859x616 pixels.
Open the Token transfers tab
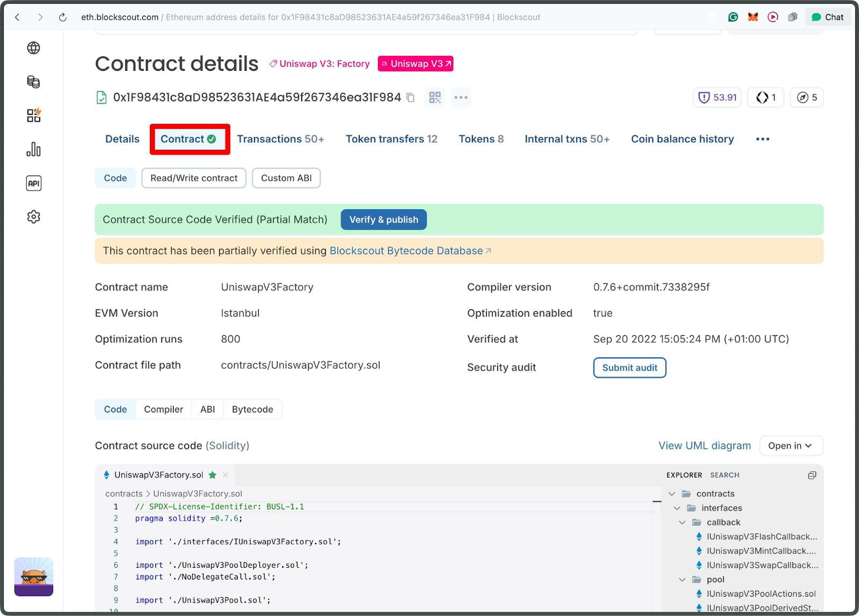[391, 138]
